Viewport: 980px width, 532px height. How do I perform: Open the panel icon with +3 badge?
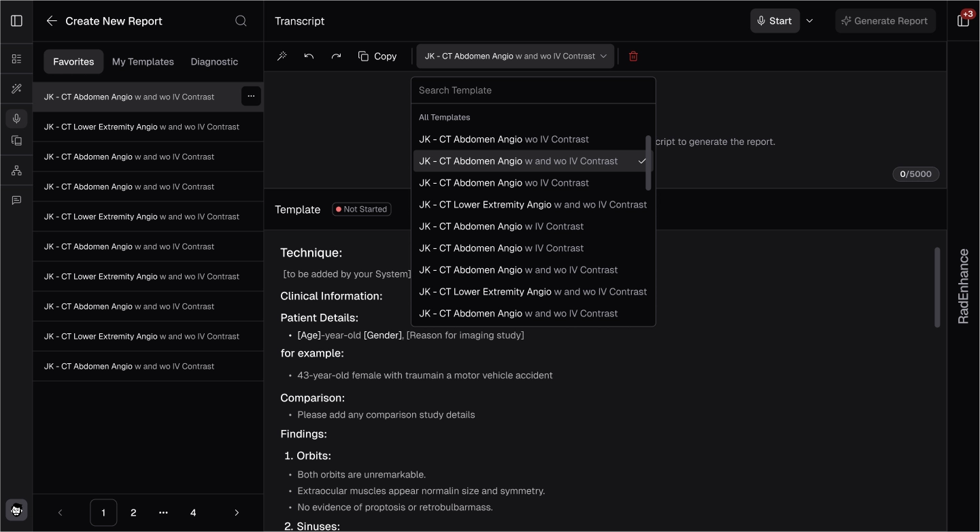(x=964, y=20)
